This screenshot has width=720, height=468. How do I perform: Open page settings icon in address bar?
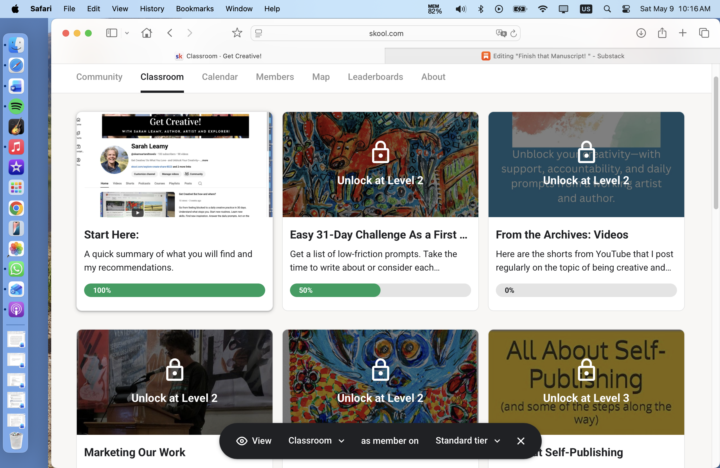point(259,33)
